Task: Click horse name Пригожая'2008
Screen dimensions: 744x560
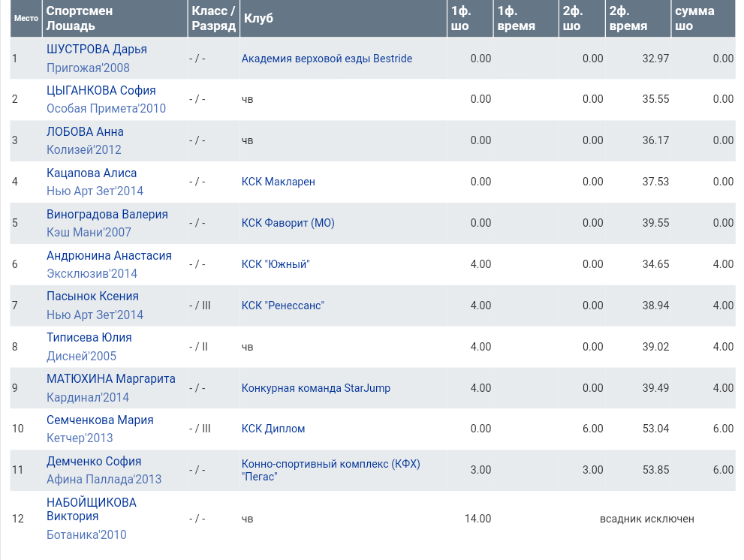Action: point(88,68)
